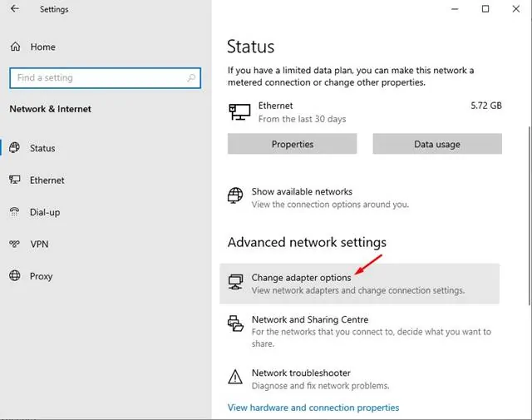Click the Proxy globe icon
This screenshot has width=532, height=420.
pyautogui.click(x=15, y=275)
